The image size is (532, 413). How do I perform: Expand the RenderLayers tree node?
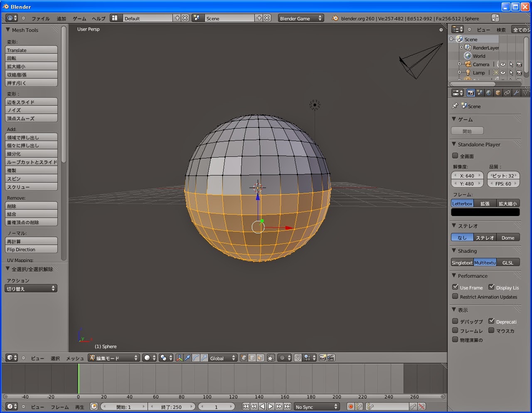coord(461,47)
